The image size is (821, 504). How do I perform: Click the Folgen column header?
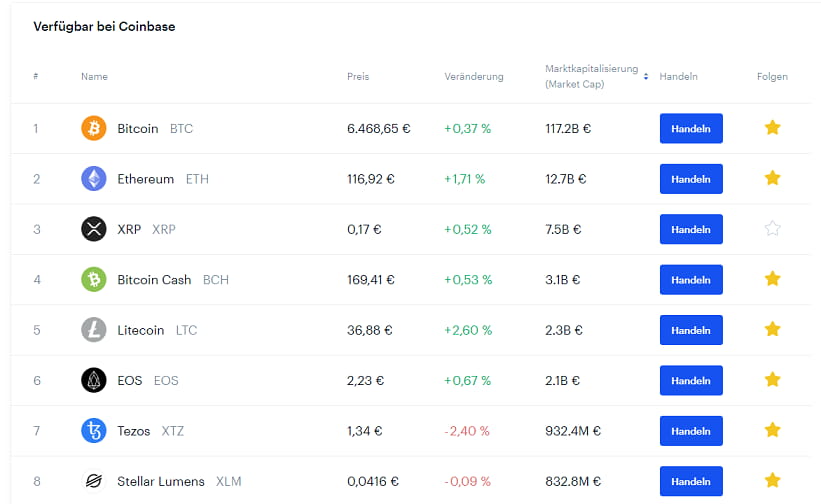pos(772,76)
